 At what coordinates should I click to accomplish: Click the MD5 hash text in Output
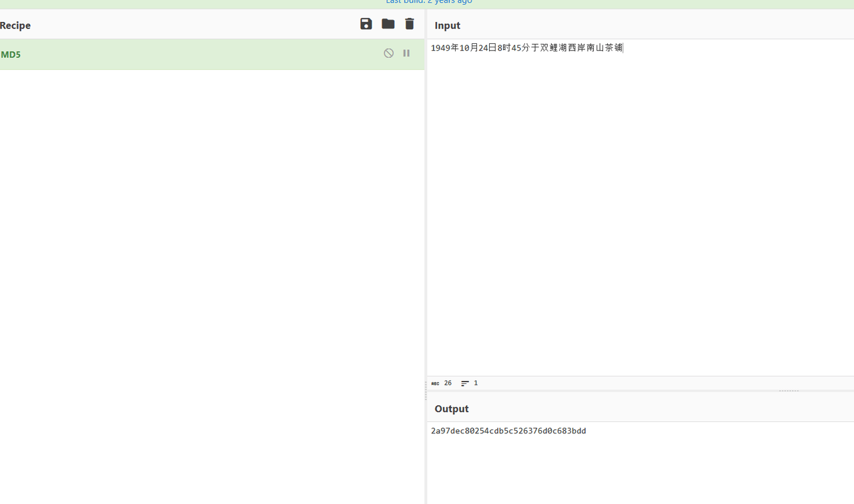coord(508,431)
